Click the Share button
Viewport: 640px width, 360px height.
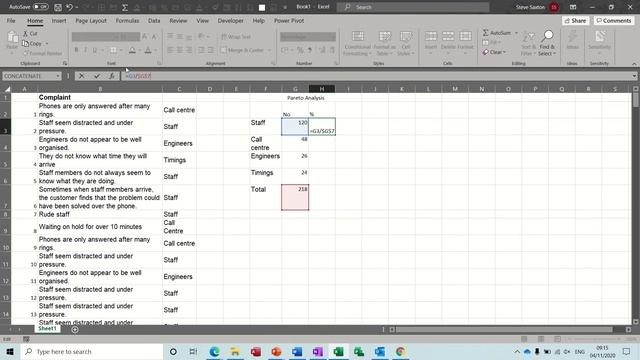pos(576,20)
